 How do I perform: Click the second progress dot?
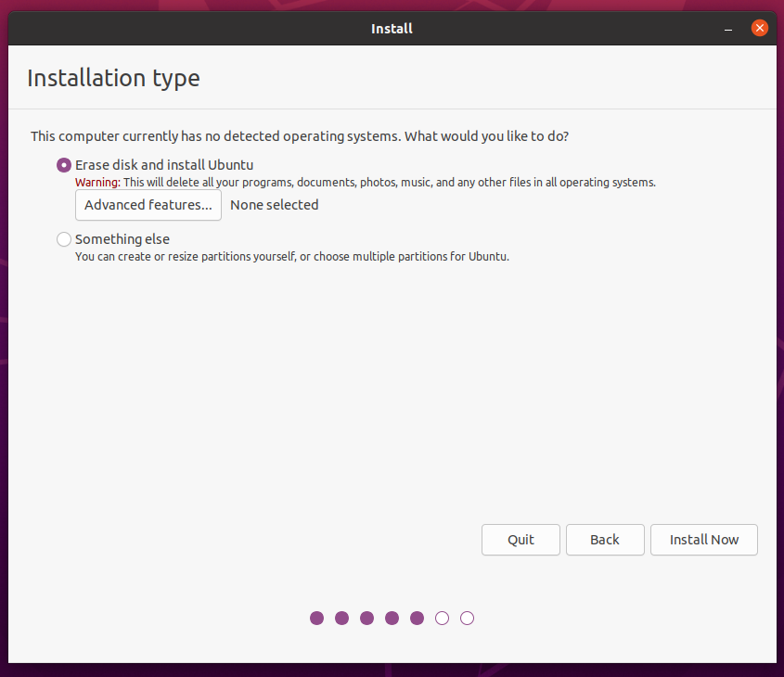tap(341, 618)
